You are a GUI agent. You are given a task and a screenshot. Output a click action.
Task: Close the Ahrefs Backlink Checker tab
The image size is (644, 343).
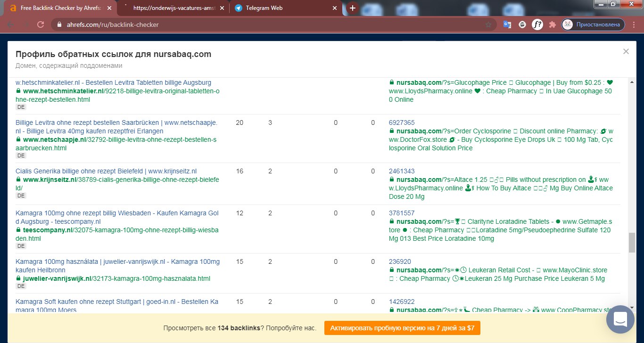(x=109, y=8)
